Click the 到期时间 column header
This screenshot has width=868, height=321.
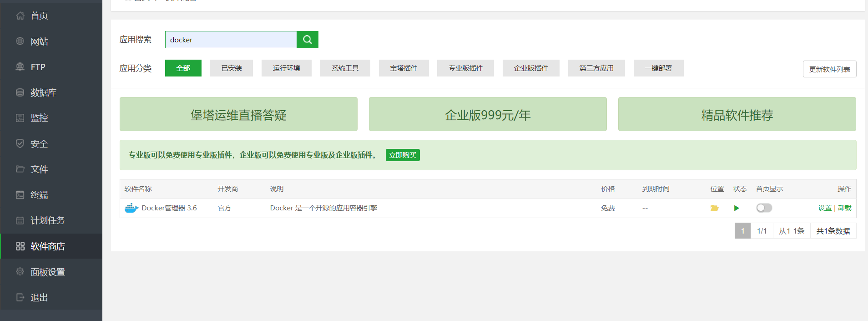point(656,189)
